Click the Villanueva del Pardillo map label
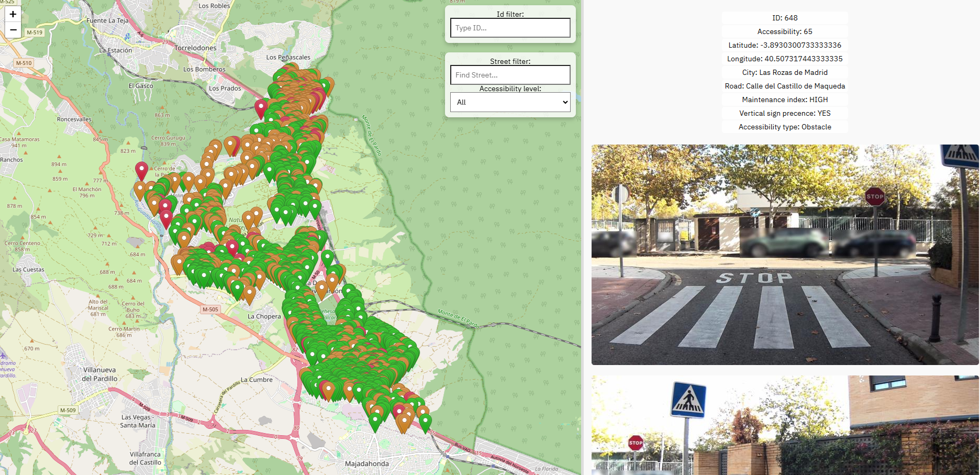 pyautogui.click(x=99, y=374)
